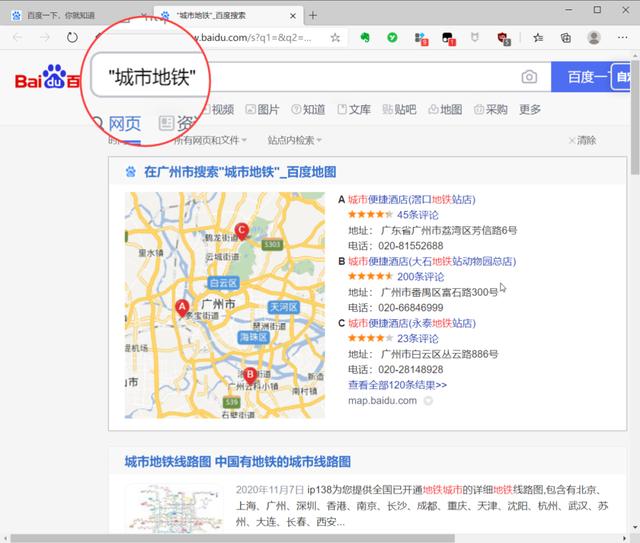Click the 白云区 label on the map
Screen dimensions: 640x543
(223, 283)
